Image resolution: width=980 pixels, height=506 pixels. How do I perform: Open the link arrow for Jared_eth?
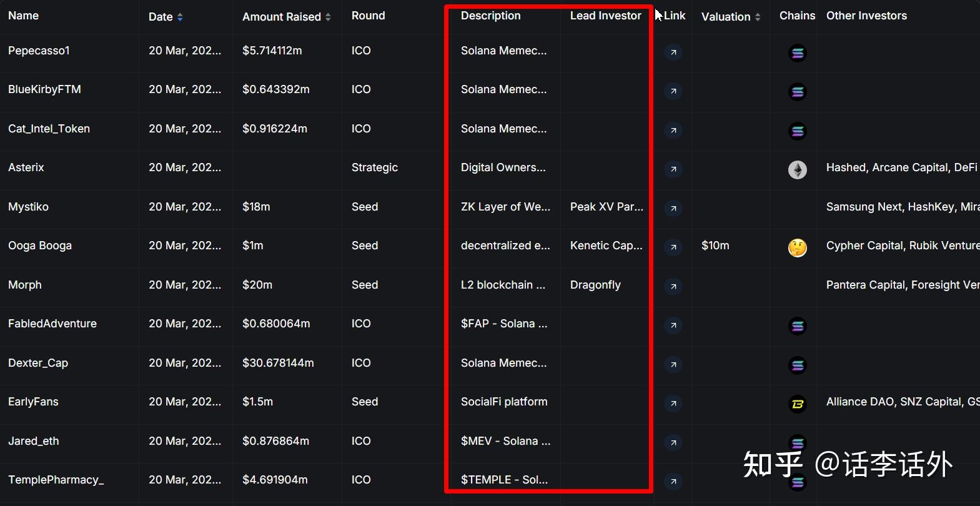[673, 443]
